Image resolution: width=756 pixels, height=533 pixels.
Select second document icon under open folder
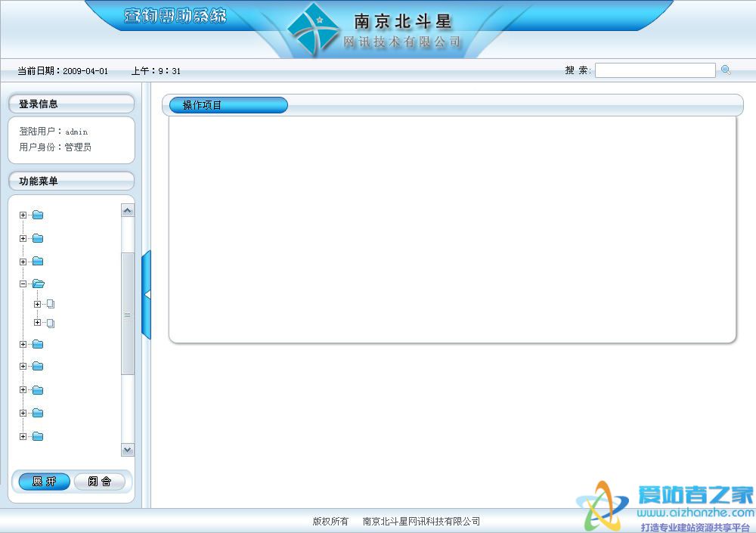(51, 323)
